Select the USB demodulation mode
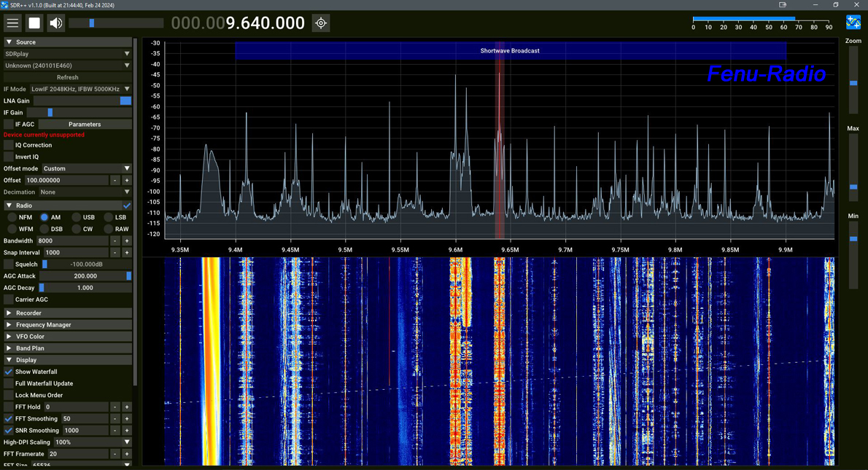 point(75,217)
